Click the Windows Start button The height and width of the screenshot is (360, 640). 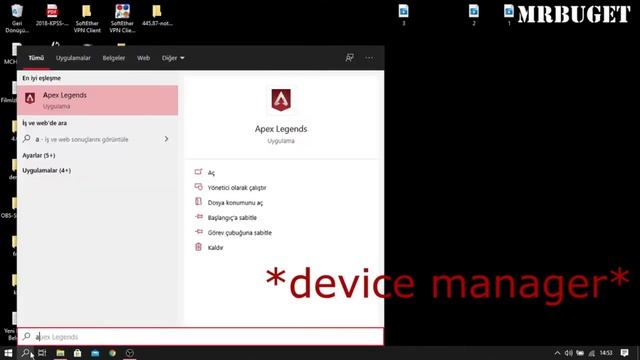[x=8, y=353]
